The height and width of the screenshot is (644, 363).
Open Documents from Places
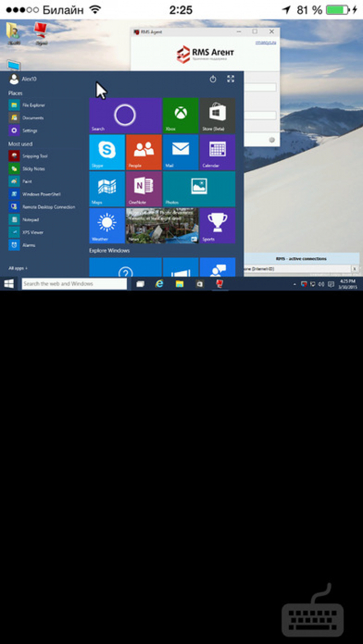tap(27, 117)
